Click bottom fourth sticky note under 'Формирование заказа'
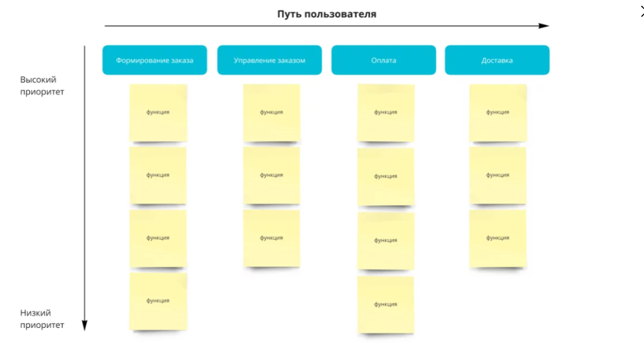The width and height of the screenshot is (644, 348). pos(158,301)
